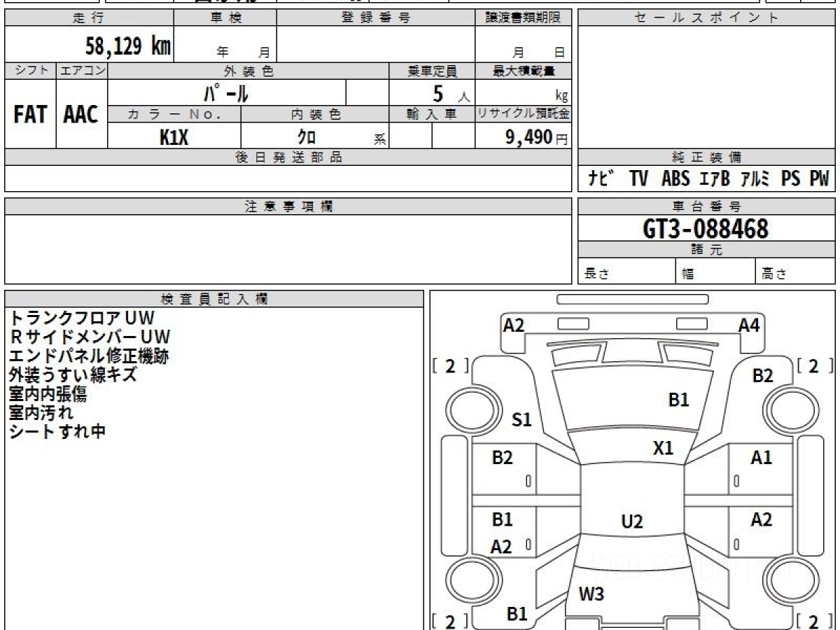
Task: Click the 外装色 header
Action: 249,71
